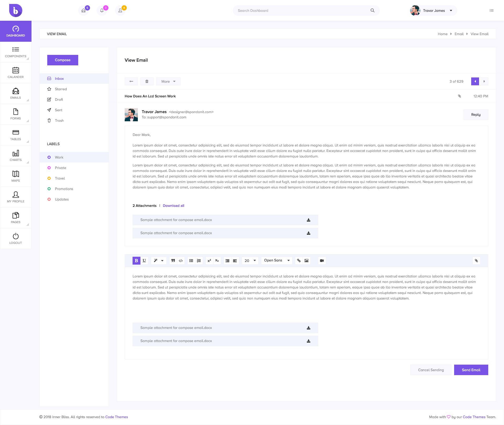Image resolution: width=504 pixels, height=425 pixels.
Task: Select the Work label radio button
Action: point(49,157)
